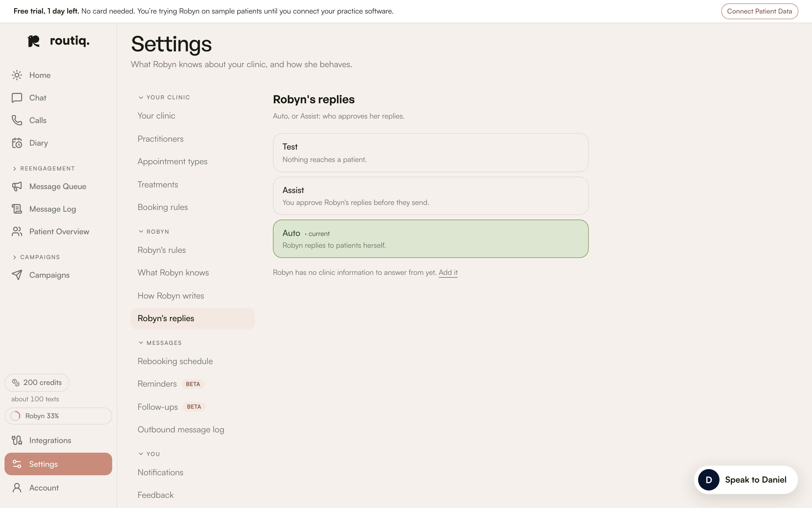Collapse the Your Clinic settings section
The height and width of the screenshot is (508, 812).
[164, 97]
